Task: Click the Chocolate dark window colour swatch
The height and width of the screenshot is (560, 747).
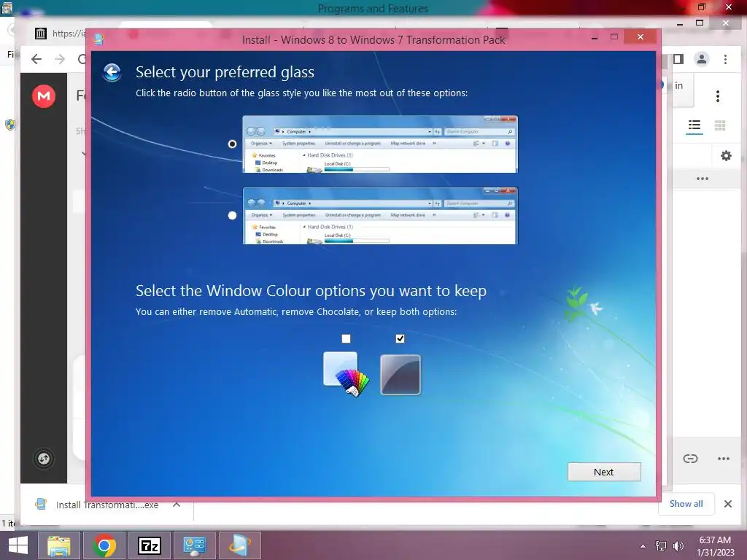Action: 400,375
